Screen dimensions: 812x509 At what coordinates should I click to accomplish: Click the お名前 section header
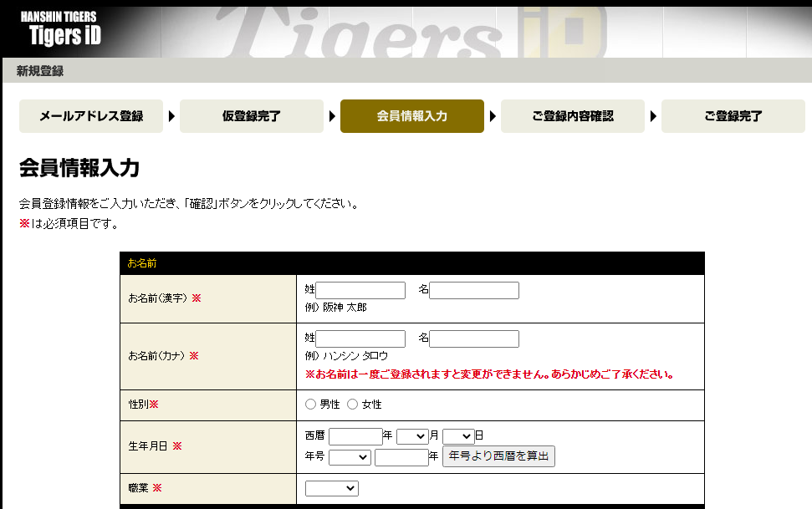point(142,263)
